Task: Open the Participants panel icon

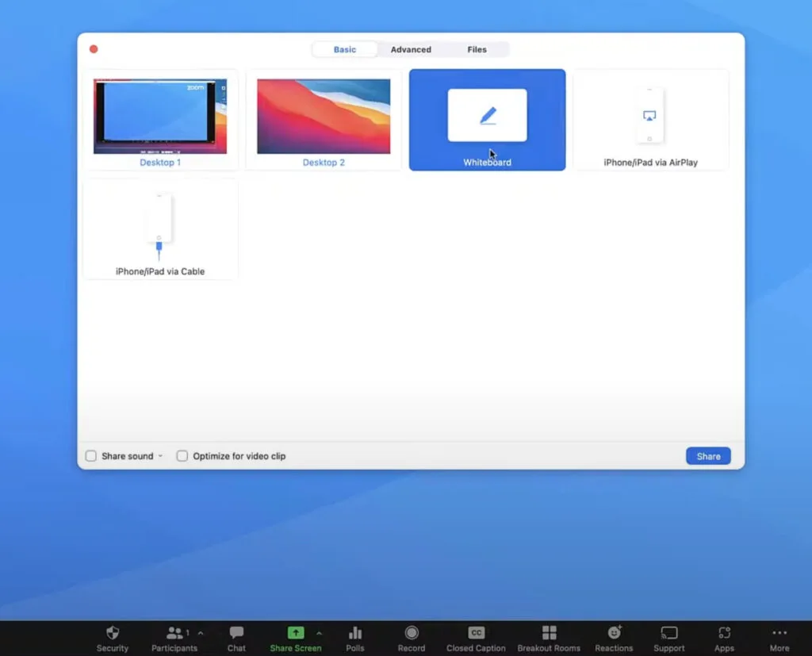Action: point(174,633)
